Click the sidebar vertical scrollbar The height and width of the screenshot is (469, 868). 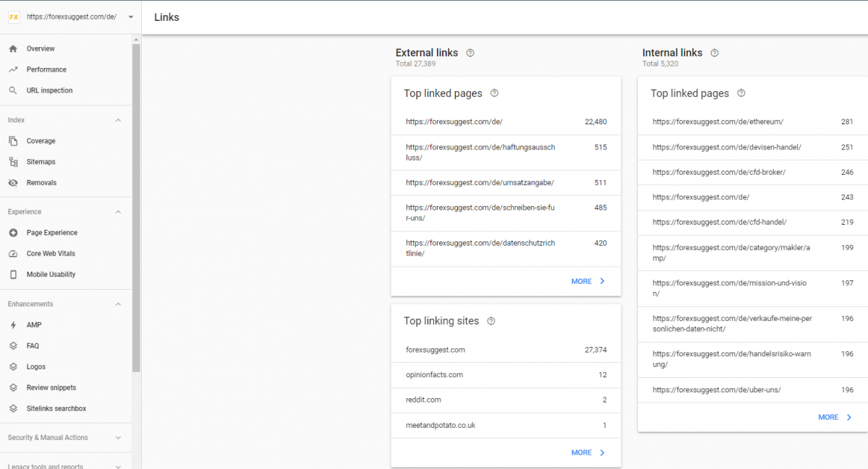pos(136,207)
